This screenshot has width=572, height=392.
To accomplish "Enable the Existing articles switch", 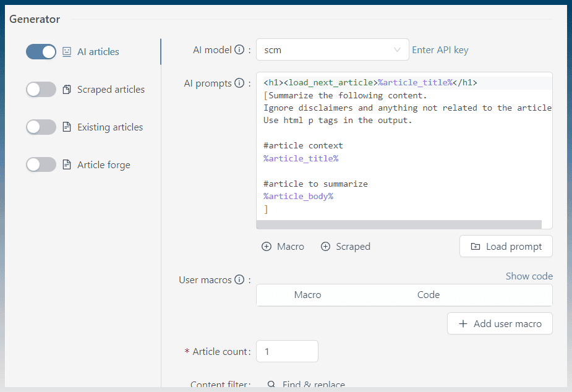I will pos(41,127).
